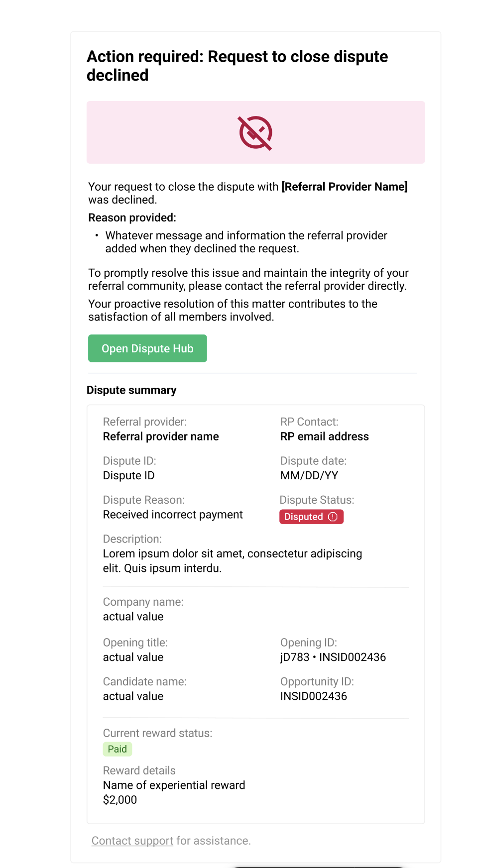Open Dispute Hub green button
The image size is (477, 868).
pyautogui.click(x=147, y=348)
